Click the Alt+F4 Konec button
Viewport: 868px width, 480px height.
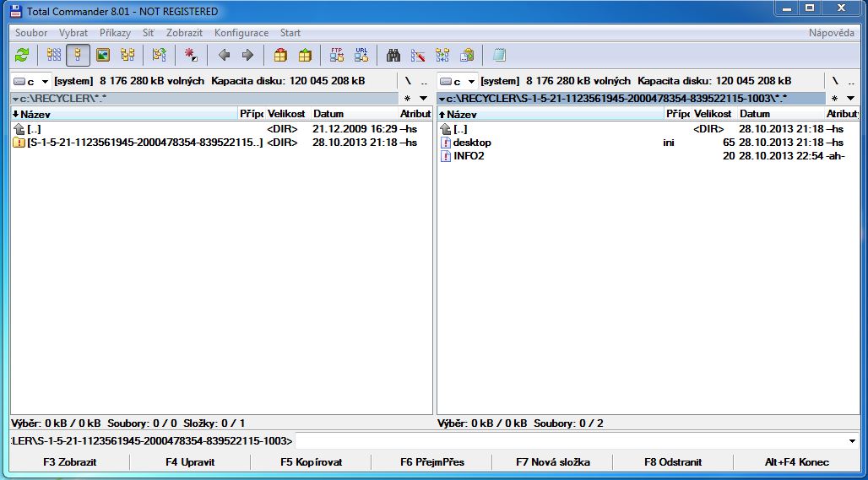[796, 462]
